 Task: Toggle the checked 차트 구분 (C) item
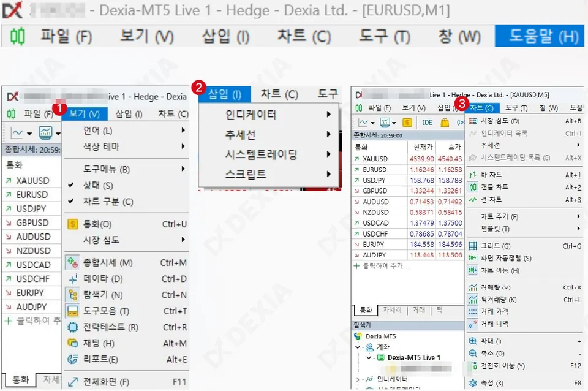pos(126,202)
